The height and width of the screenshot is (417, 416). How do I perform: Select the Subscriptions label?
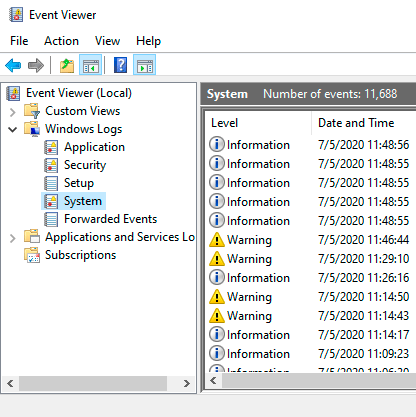tap(80, 255)
